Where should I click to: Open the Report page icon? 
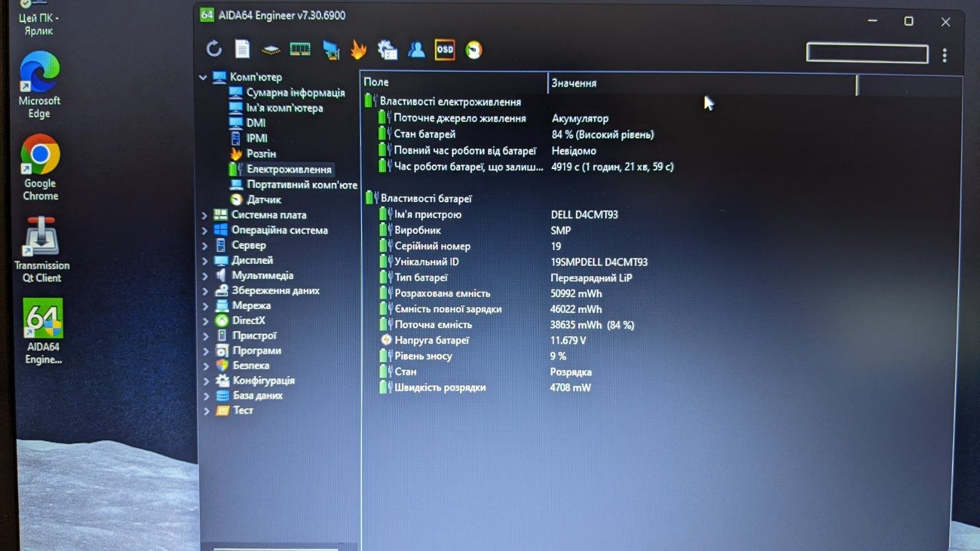243,49
